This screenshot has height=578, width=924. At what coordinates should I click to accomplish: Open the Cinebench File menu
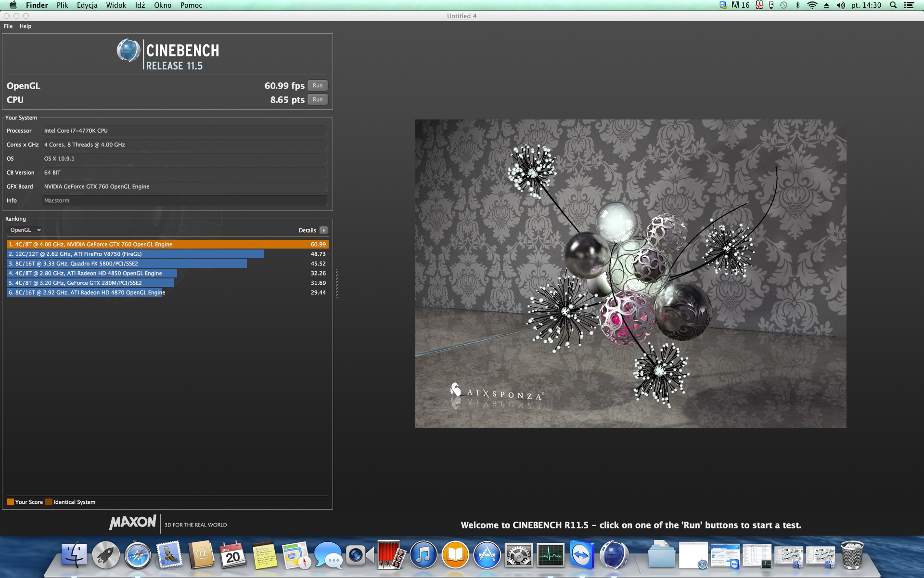point(8,26)
